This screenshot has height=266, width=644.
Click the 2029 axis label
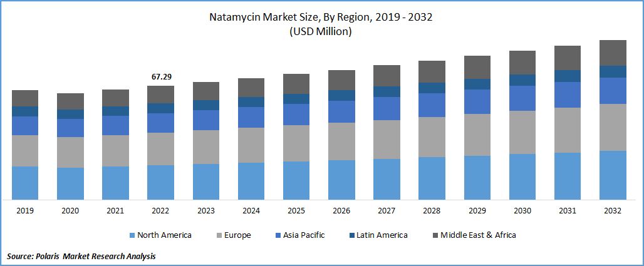coord(477,210)
